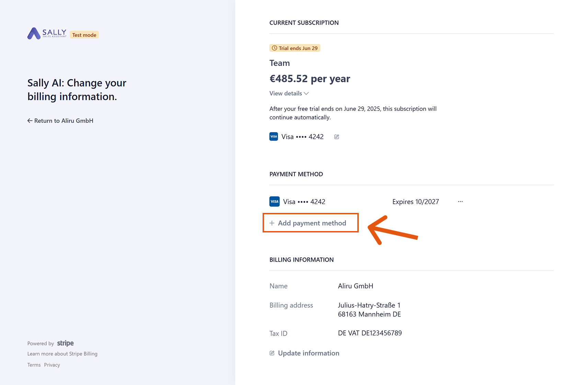The height and width of the screenshot is (385, 588).
Task: Open Learn more about Stripe Billing
Action: [62, 354]
